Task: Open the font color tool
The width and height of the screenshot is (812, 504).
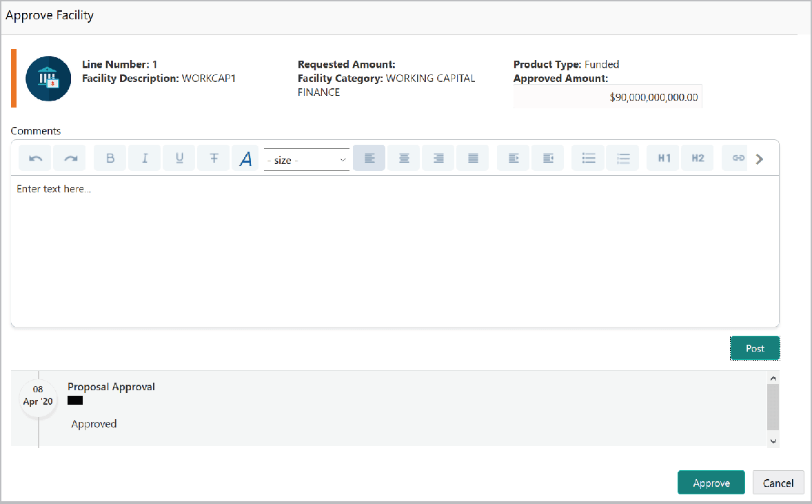Action: [x=245, y=158]
